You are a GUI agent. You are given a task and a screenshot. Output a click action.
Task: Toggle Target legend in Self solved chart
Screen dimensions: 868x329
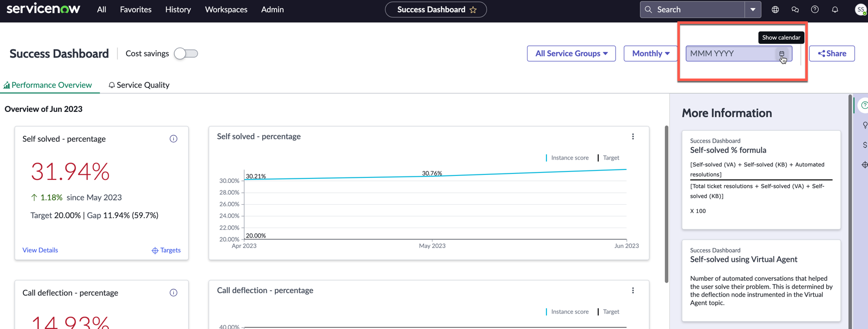(x=608, y=158)
